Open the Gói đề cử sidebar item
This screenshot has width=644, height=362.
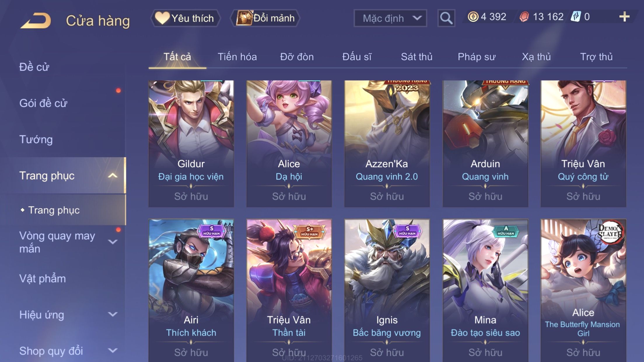pos(43,103)
